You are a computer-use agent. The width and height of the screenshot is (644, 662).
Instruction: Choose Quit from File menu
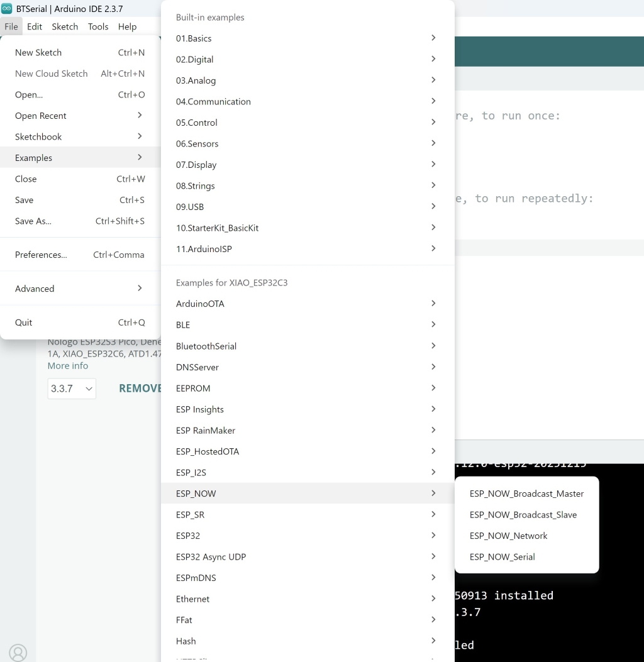click(x=80, y=322)
